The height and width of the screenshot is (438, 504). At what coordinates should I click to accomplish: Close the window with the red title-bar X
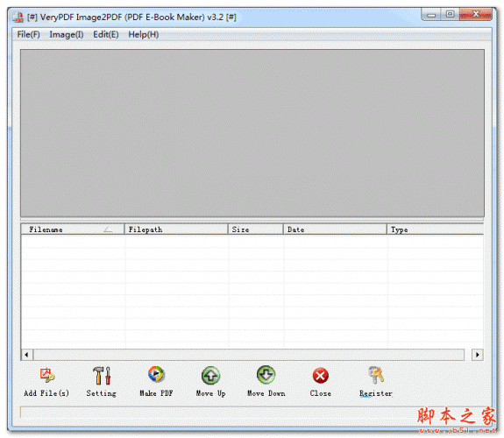click(476, 15)
